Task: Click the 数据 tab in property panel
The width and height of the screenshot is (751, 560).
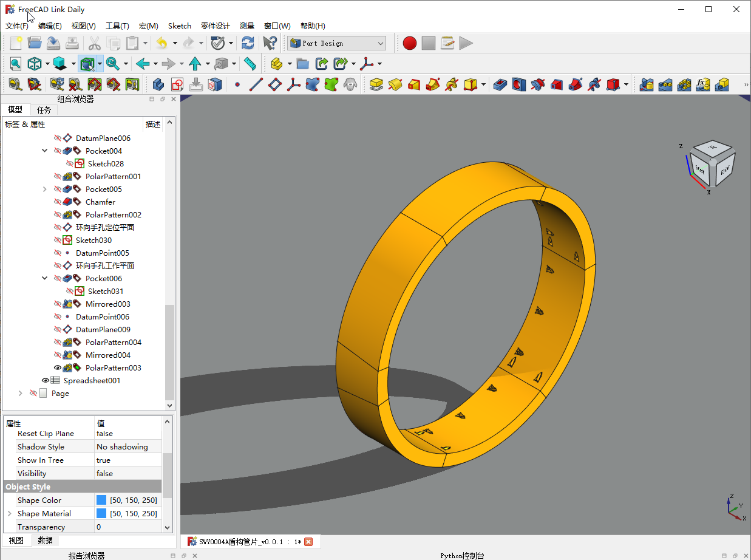Action: pos(45,541)
